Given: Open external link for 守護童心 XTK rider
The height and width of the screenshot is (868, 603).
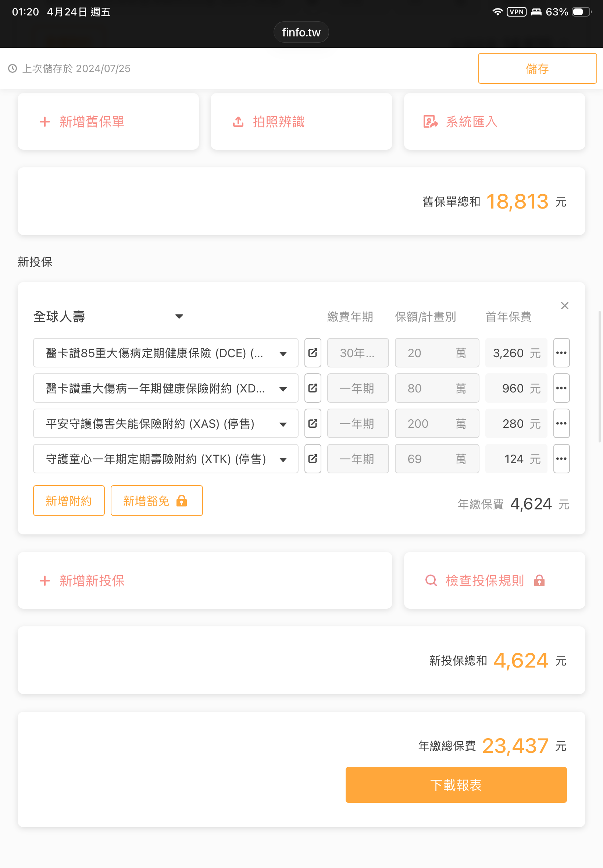Looking at the screenshot, I should pyautogui.click(x=313, y=458).
